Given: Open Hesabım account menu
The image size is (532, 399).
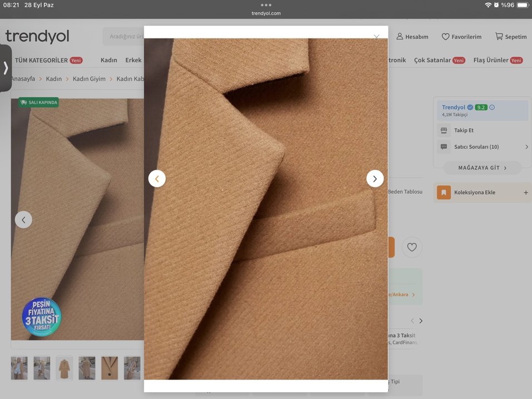Looking at the screenshot, I should [412, 37].
